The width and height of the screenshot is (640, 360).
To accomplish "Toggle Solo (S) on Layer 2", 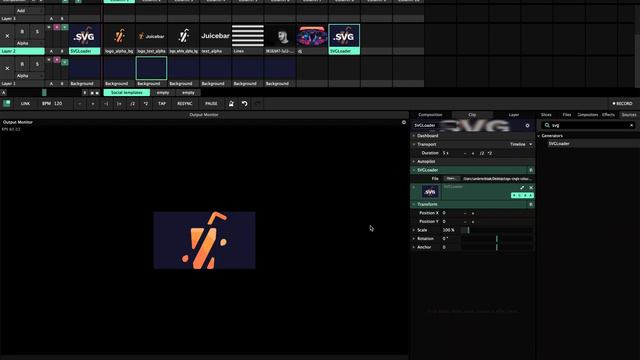I will tap(37, 31).
